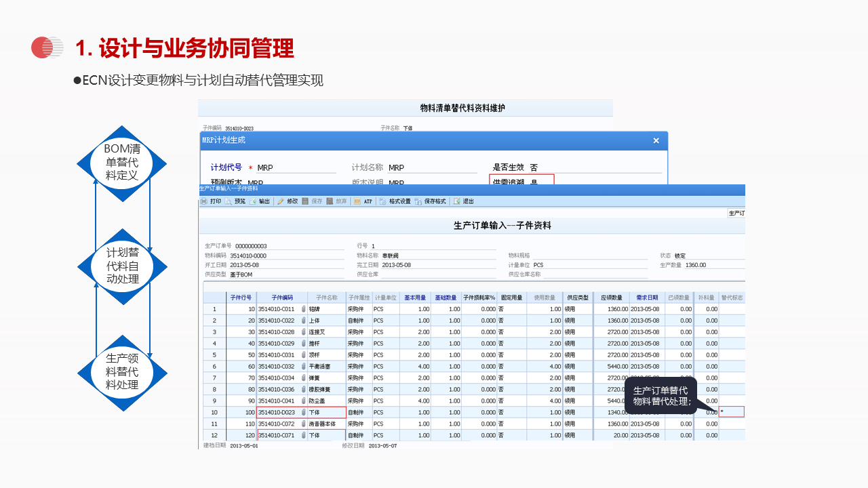The height and width of the screenshot is (488, 868).
Task: Click the 替代标志 column header
Action: point(732,298)
